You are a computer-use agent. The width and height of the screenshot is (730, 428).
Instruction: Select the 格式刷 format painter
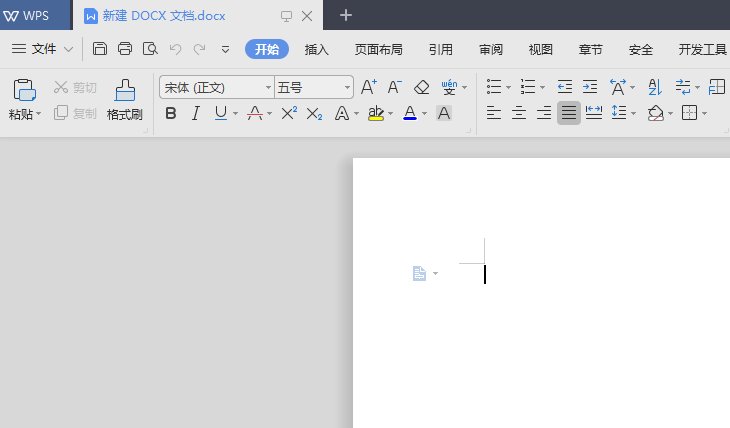pos(124,100)
